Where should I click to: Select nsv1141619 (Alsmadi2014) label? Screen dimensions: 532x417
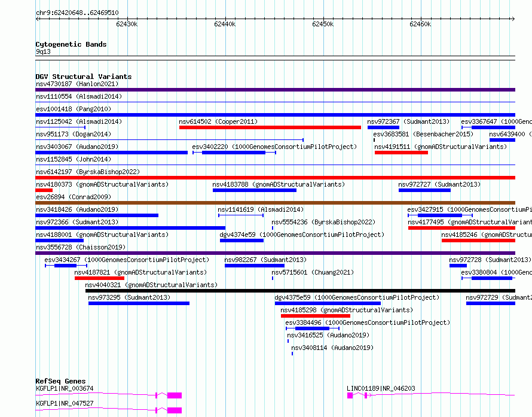coord(261,209)
